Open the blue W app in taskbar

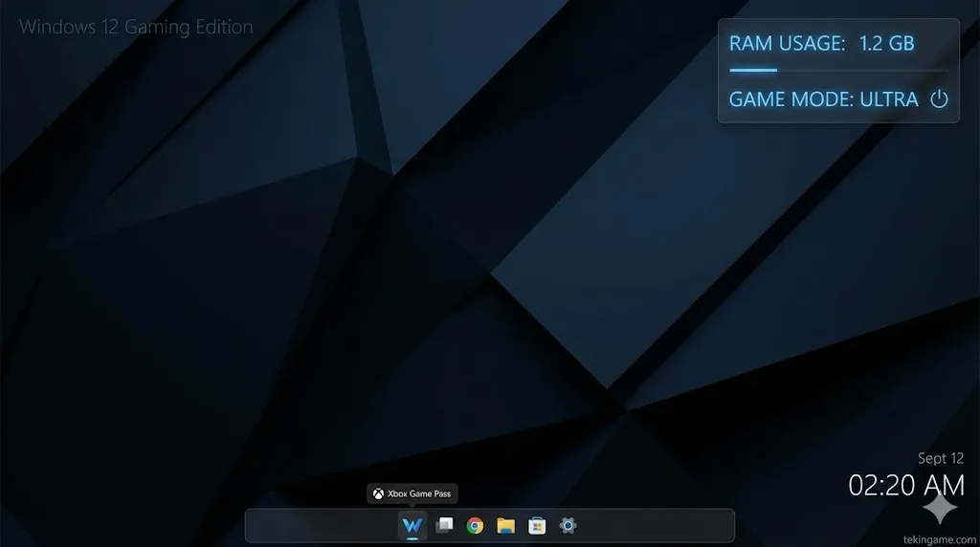[412, 525]
